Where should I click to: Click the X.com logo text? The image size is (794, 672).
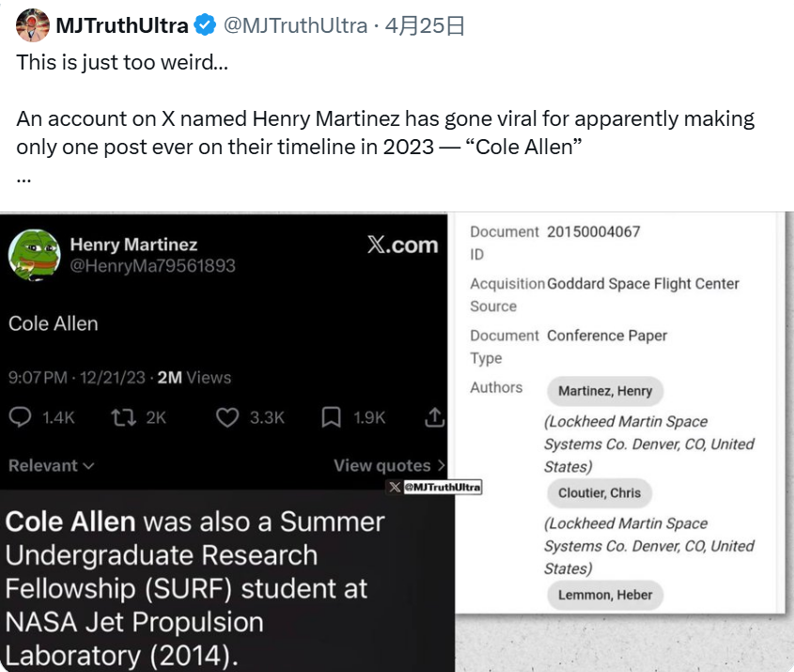[402, 245]
